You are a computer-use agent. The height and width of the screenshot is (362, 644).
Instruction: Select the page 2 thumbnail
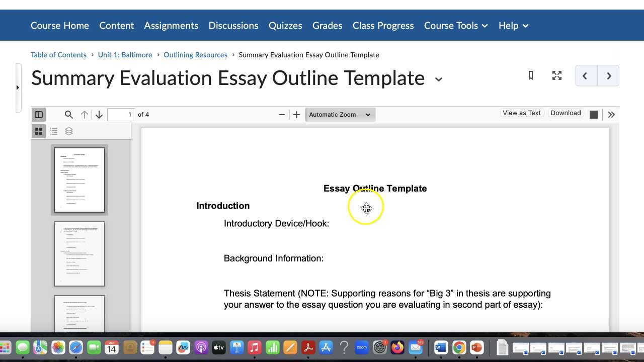[79, 253]
